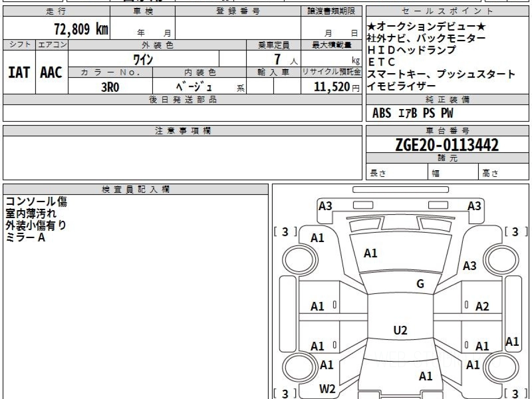Click the セールスポイント header
The image size is (532, 399).
(x=448, y=12)
